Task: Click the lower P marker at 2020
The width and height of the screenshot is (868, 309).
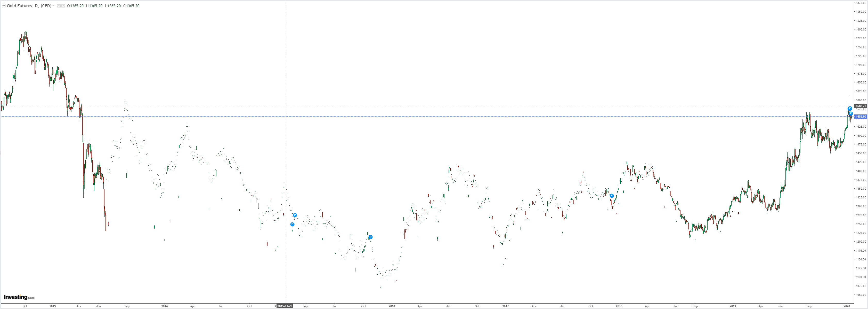Action: [850, 113]
